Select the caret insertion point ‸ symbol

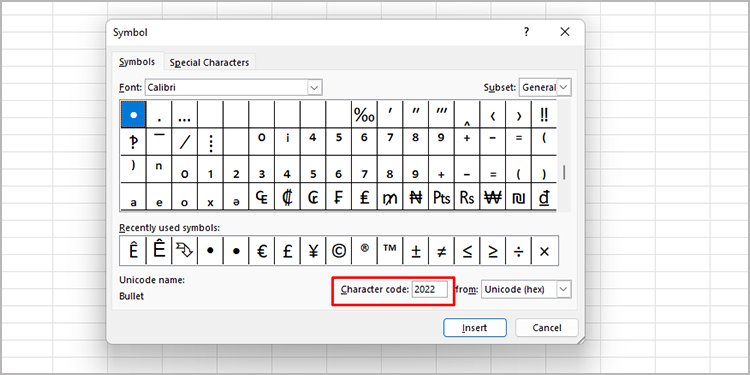pyautogui.click(x=467, y=114)
